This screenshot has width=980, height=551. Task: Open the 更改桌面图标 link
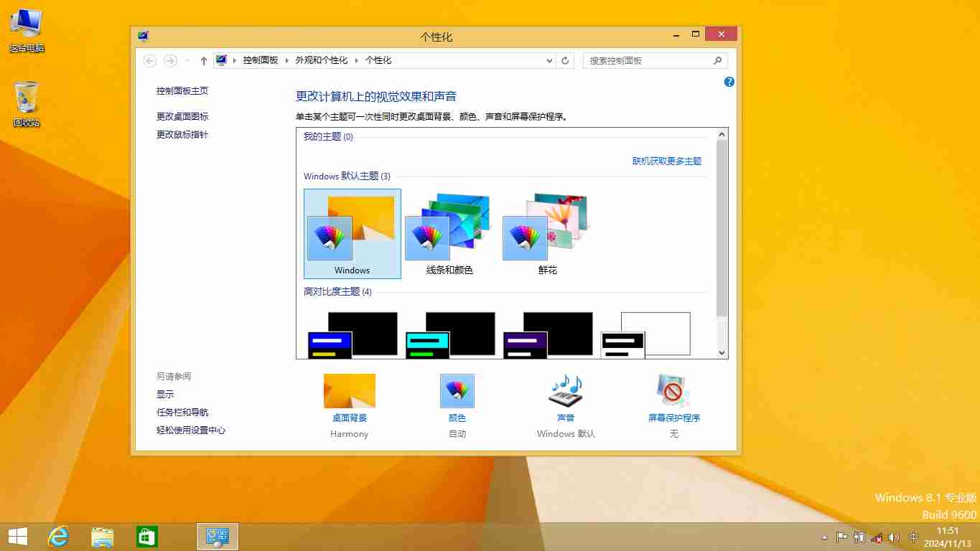click(x=182, y=116)
